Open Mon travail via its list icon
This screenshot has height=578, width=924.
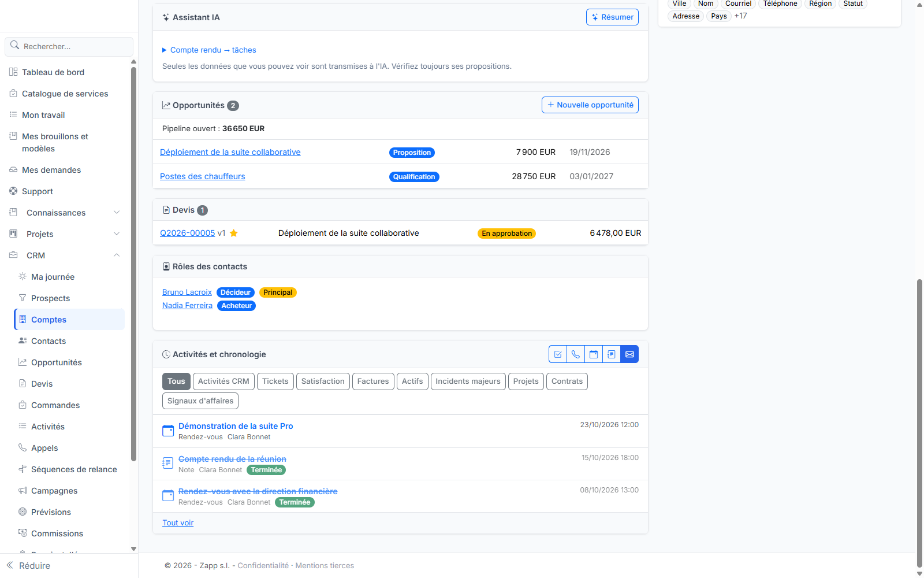pos(13,115)
